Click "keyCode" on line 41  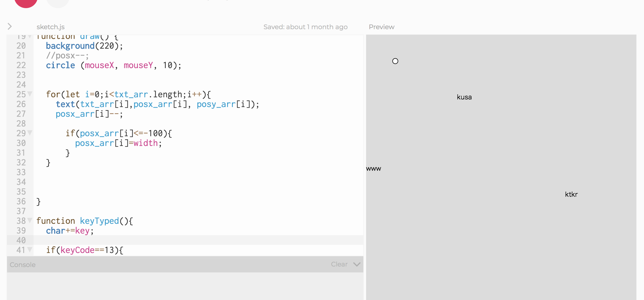[x=78, y=250]
